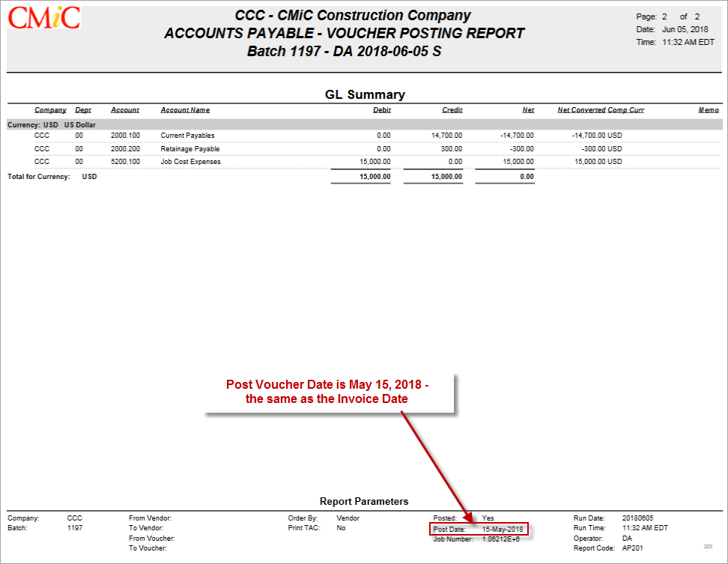The width and height of the screenshot is (728, 564).
Task: Click the 'To Voucher:' parameter label
Action: (x=148, y=548)
